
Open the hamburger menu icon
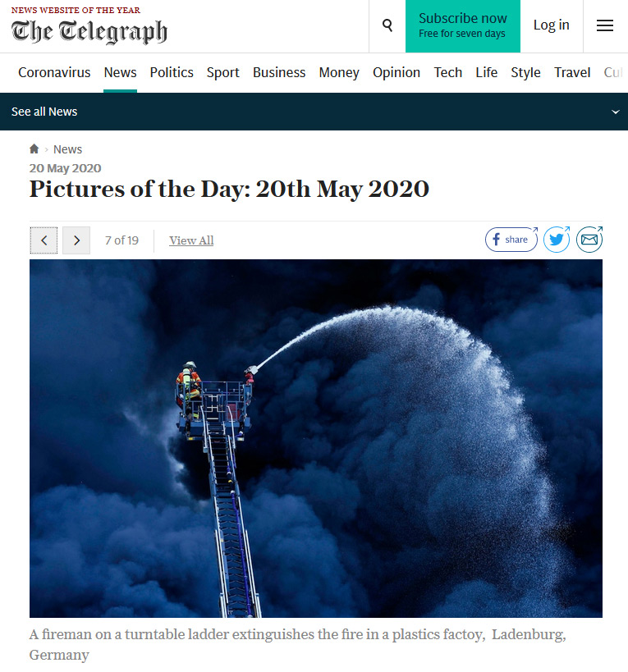coord(605,25)
